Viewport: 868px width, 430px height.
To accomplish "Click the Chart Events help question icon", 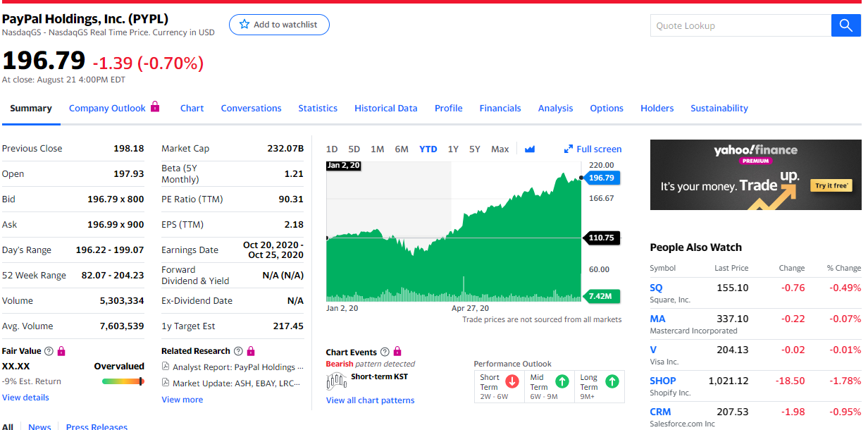I will pos(385,352).
